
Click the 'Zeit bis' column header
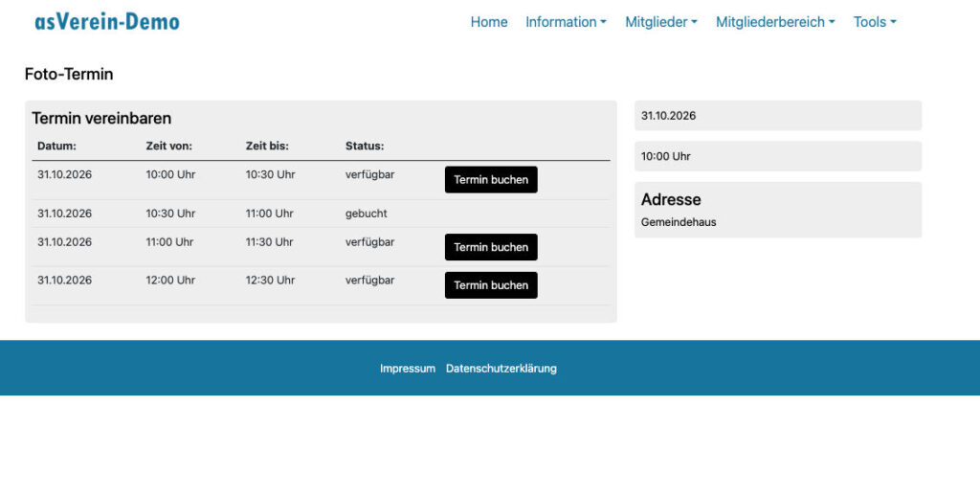pos(267,147)
